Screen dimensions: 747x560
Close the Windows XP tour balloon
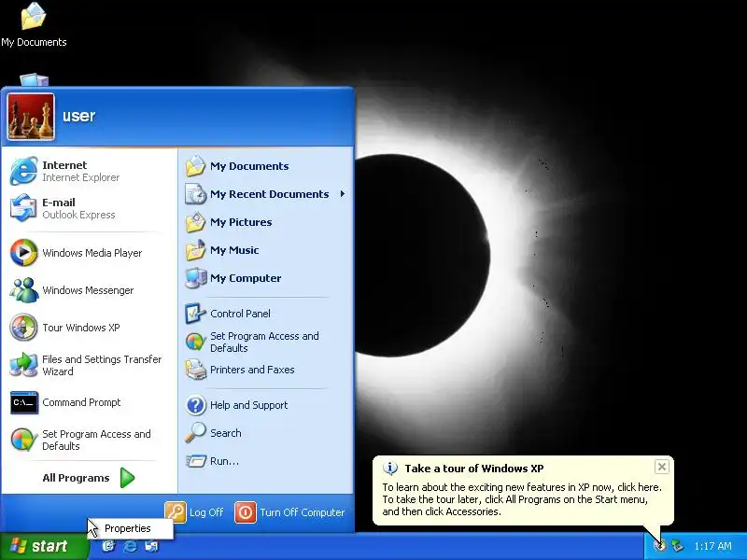click(x=662, y=467)
